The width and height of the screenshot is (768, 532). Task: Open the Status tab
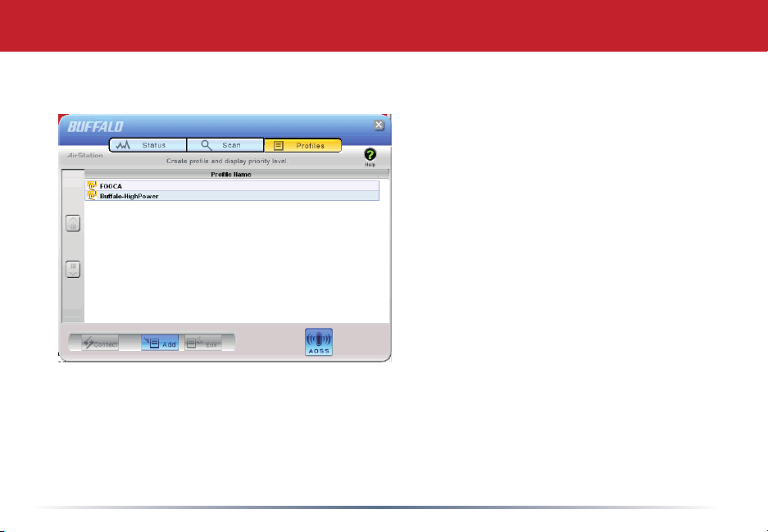[148, 145]
